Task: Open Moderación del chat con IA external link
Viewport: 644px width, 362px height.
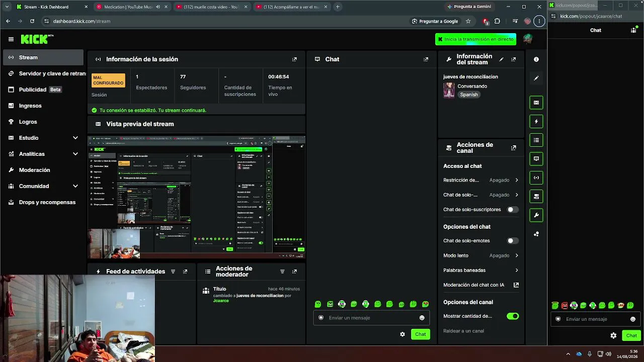Action: click(516, 285)
